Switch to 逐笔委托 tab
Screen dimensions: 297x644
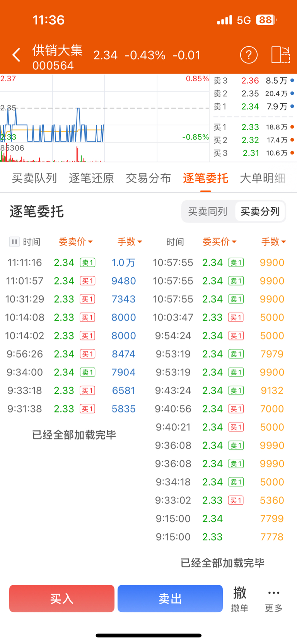[205, 178]
